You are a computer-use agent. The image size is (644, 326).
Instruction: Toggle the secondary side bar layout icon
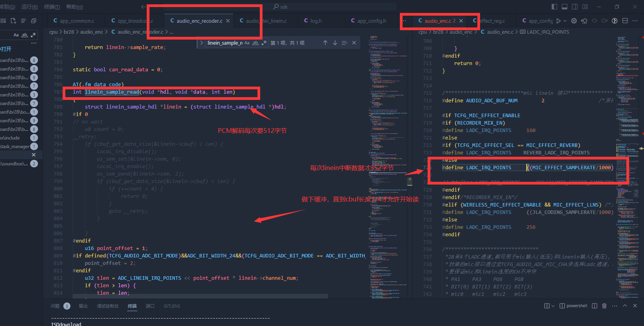click(575, 7)
